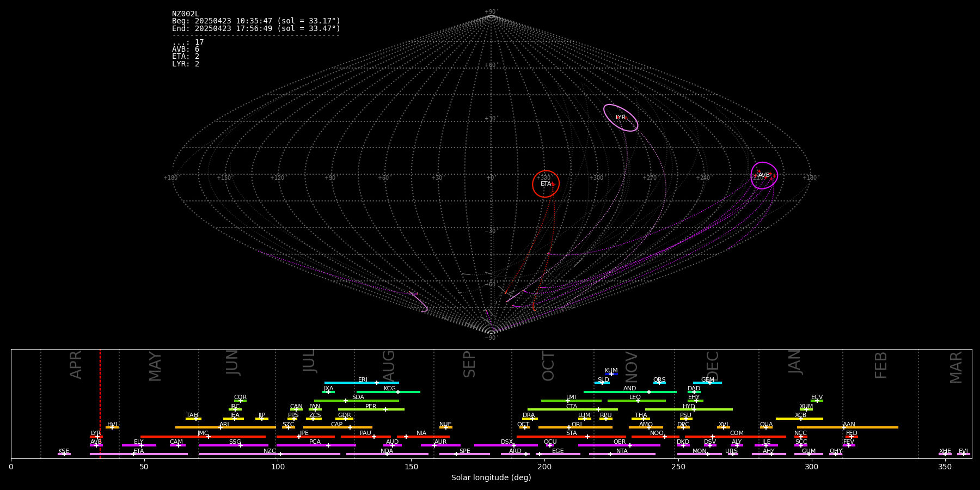The image size is (980, 490).
Task: Click the '...: 17' sporadic count line
Action: point(188,42)
